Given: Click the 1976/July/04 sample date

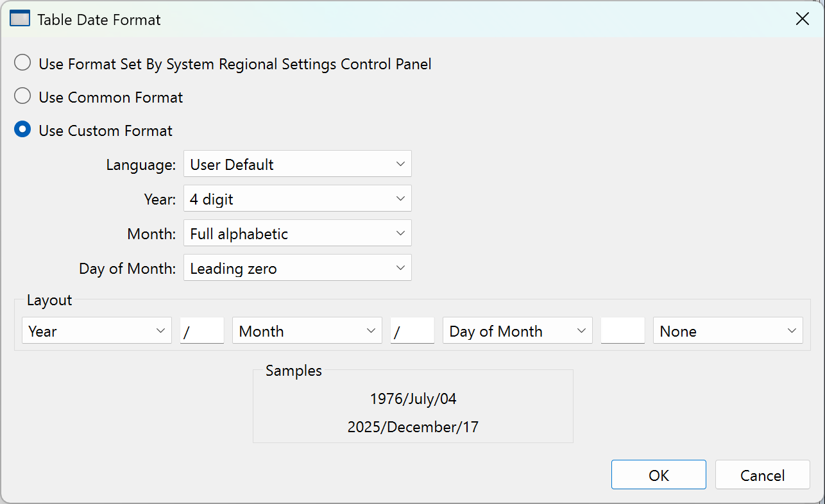Looking at the screenshot, I should (413, 399).
